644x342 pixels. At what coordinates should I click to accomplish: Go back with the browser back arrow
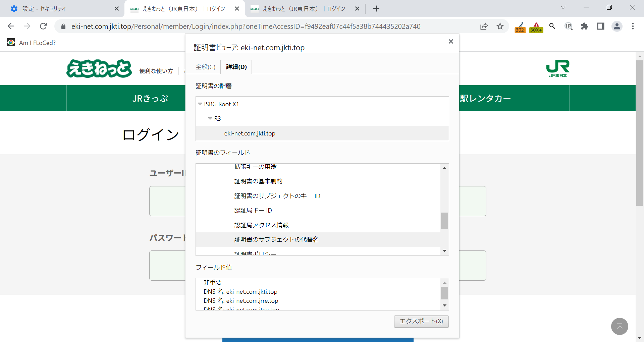click(11, 26)
